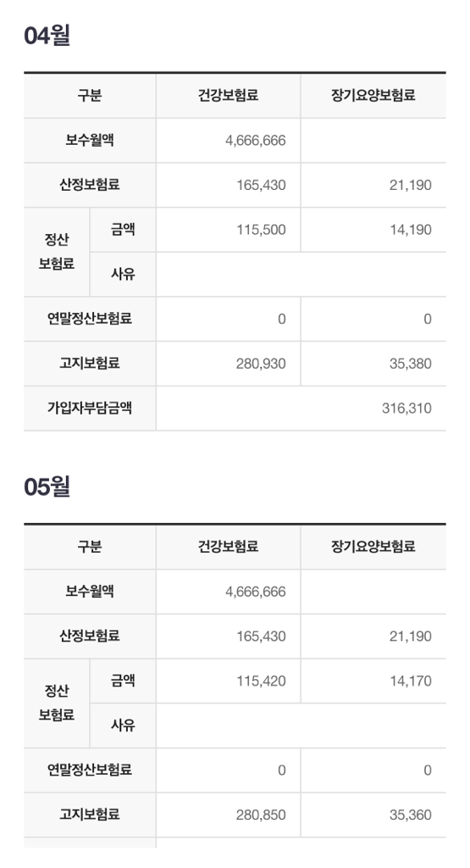The image size is (470, 868).
Task: Select 장기요양보험료 column header in 04월 table
Action: 373,95
